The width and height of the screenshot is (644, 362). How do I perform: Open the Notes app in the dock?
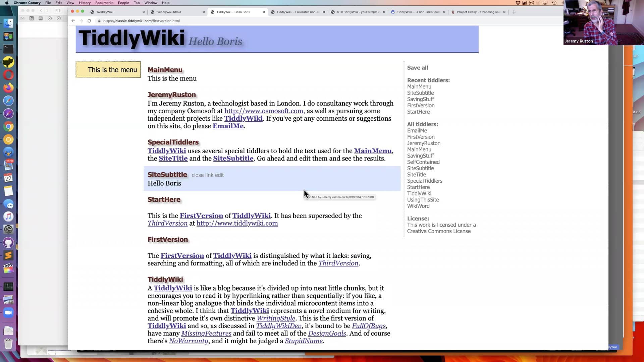(x=8, y=191)
